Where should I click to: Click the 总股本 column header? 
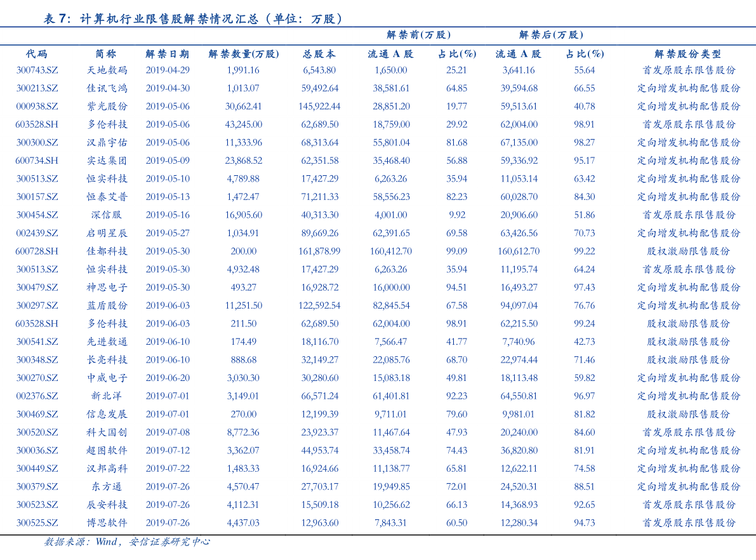[x=319, y=54]
